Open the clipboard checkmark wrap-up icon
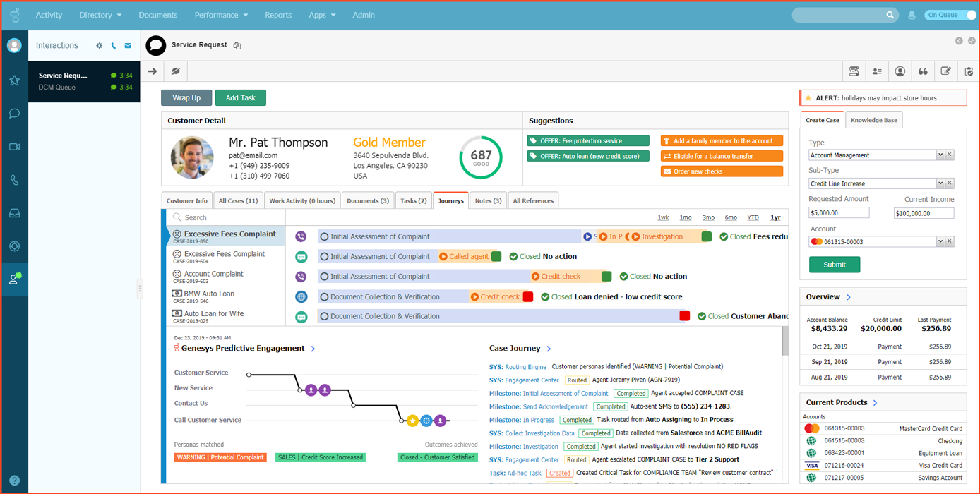 click(969, 71)
